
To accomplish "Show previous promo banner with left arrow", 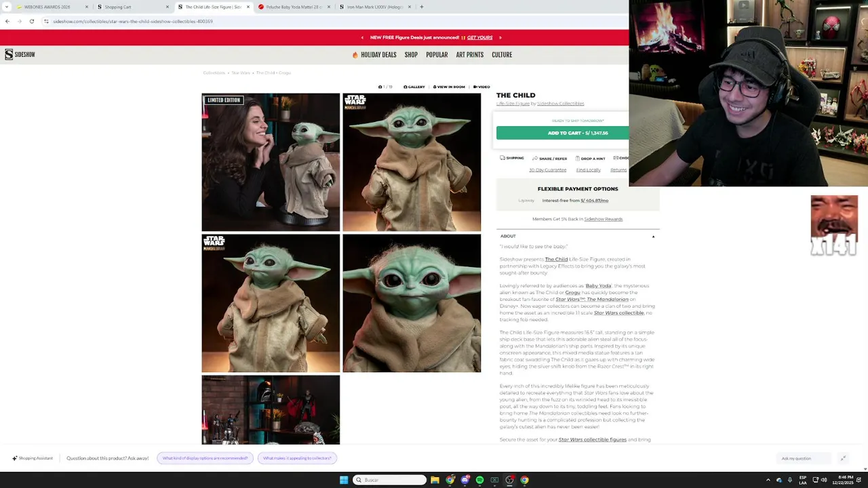I will tap(362, 37).
